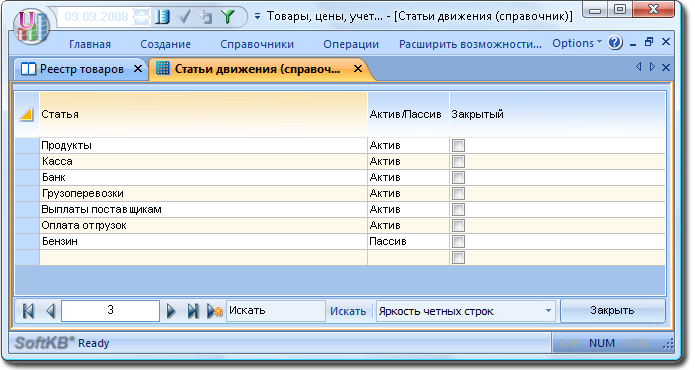
Task: Open the Создание ribbon tab
Action: pyautogui.click(x=165, y=44)
